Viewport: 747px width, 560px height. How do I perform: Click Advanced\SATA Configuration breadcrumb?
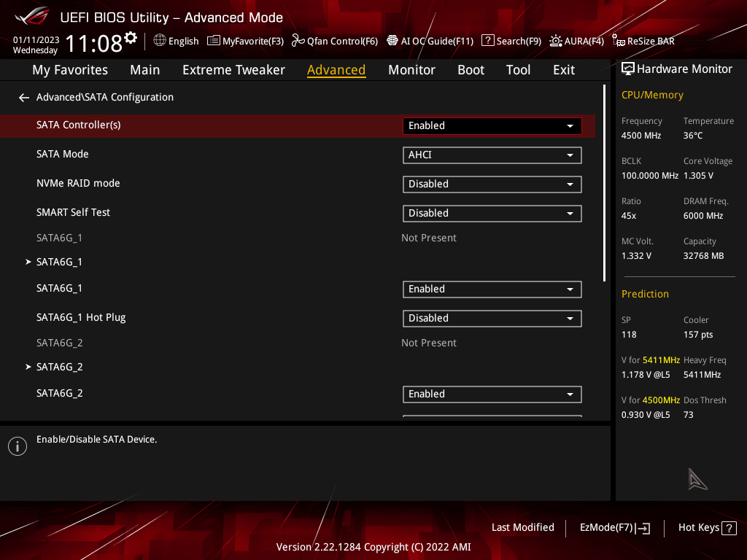point(105,97)
